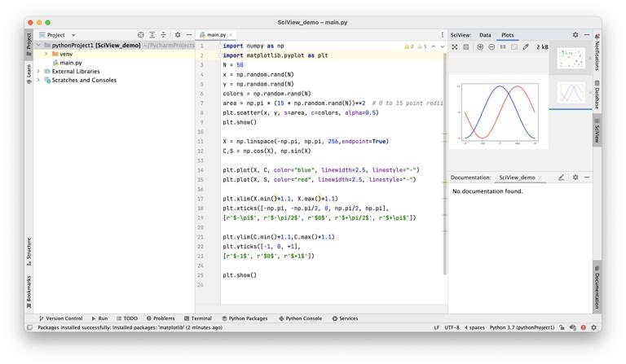Toggle Structure side tab
The width and height of the screenshot is (626, 364).
pyautogui.click(x=29, y=252)
